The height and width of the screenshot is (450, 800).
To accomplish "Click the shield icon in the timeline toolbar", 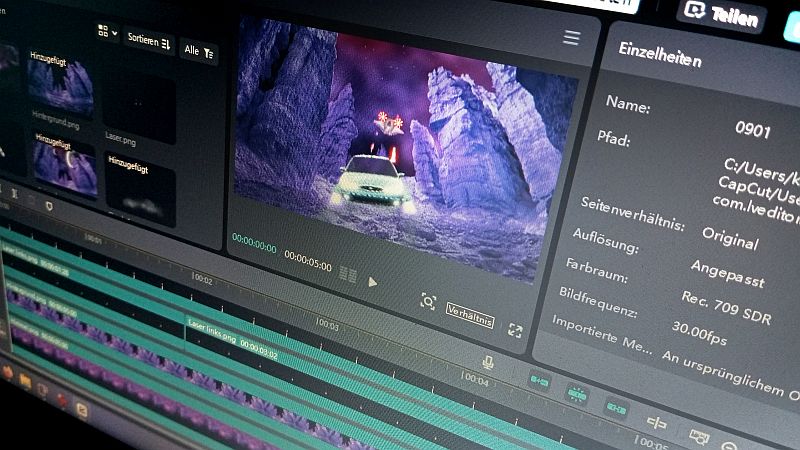I will (48, 203).
